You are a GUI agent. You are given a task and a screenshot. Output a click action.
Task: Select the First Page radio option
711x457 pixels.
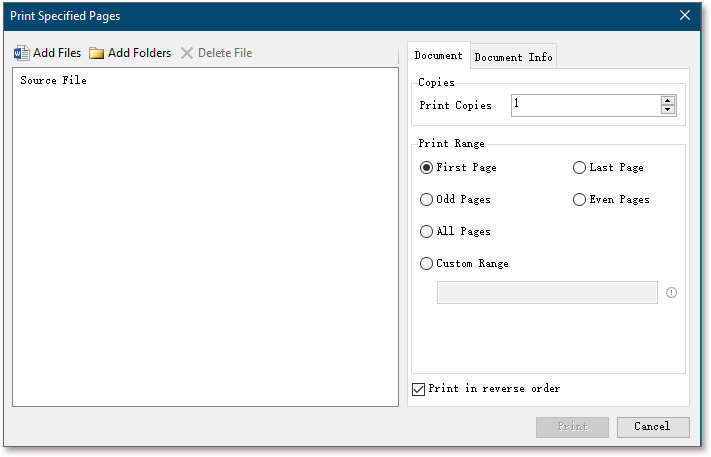[426, 168]
